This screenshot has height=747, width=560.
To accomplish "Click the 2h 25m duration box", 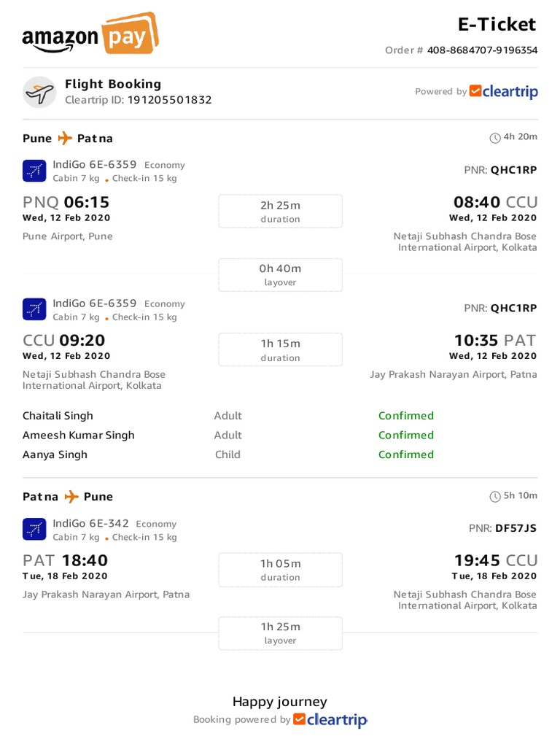I will pyautogui.click(x=280, y=212).
